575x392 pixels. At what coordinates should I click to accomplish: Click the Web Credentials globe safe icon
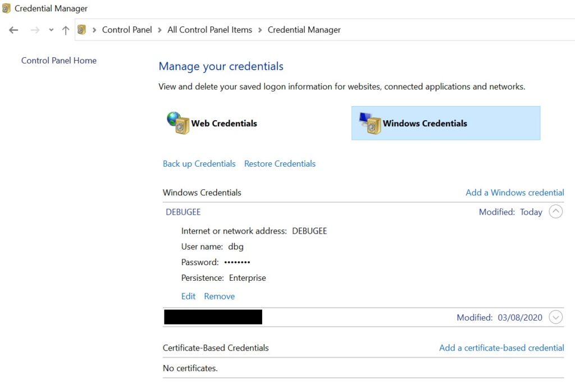coord(178,123)
